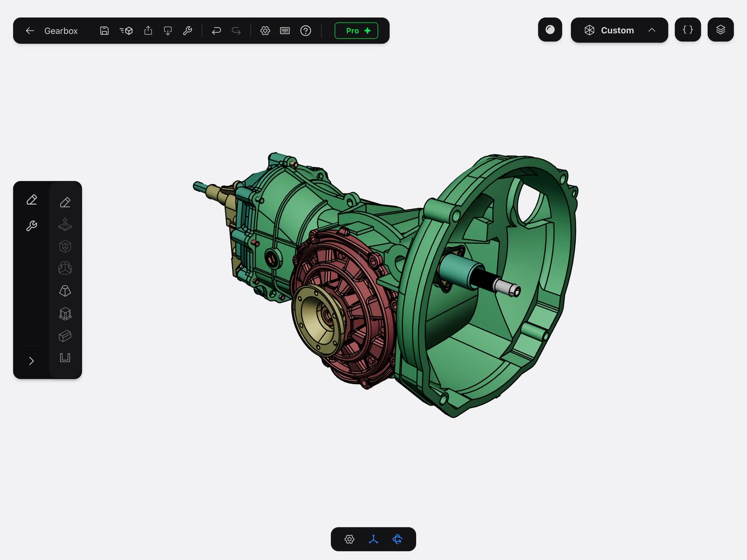The height and width of the screenshot is (560, 747).
Task: Open the layers stack panel button
Action: coord(721,30)
